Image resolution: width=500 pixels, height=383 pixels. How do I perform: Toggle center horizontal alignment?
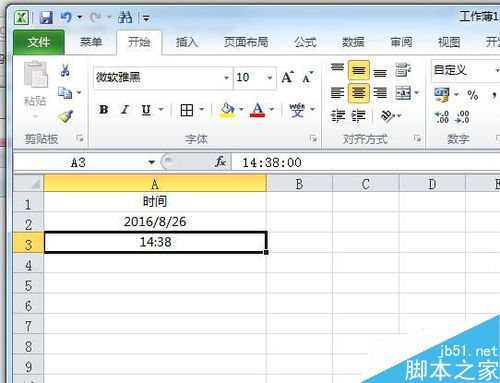(x=359, y=93)
